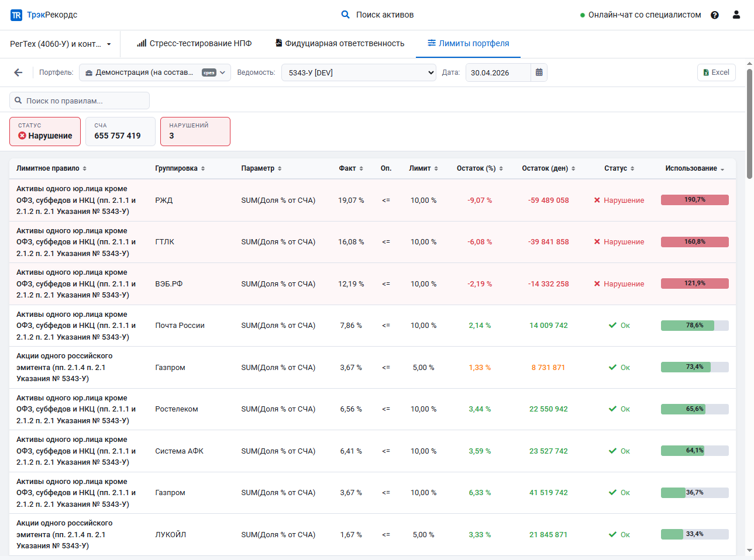Click the Статус Нарушение summary card
The image size is (754, 560).
45,132
